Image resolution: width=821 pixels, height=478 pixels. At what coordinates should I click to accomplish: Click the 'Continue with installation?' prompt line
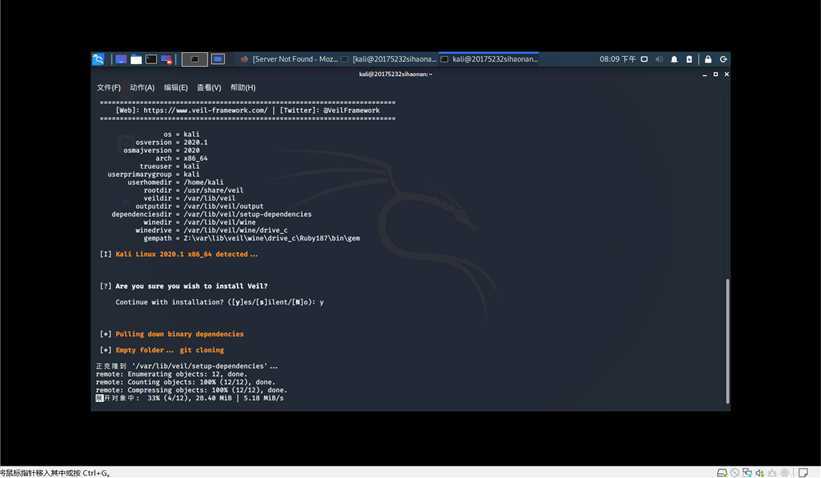click(x=219, y=302)
